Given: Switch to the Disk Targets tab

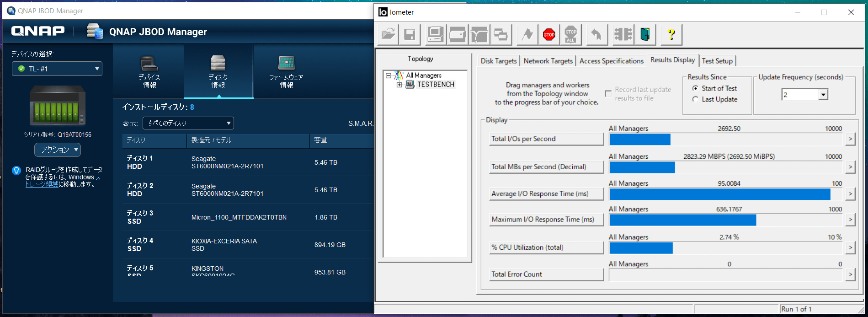Looking at the screenshot, I should [499, 61].
